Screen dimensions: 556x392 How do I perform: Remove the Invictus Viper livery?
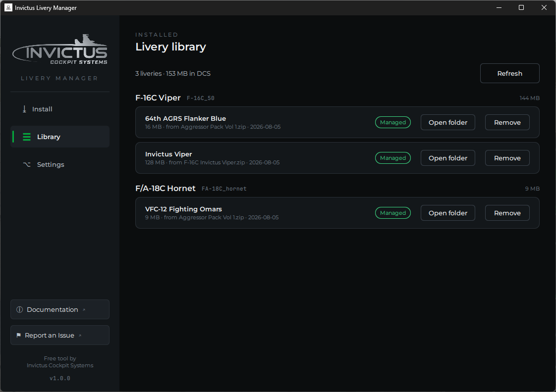tap(507, 158)
